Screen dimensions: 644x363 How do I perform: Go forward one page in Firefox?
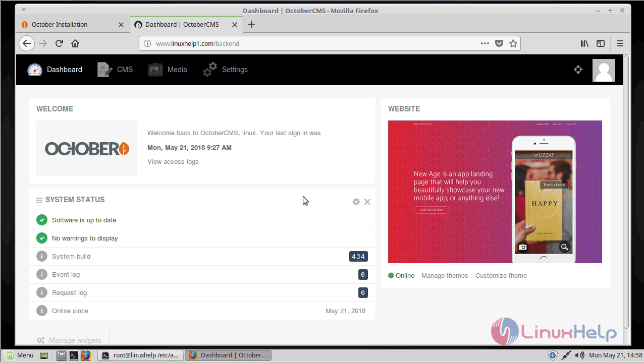(43, 43)
